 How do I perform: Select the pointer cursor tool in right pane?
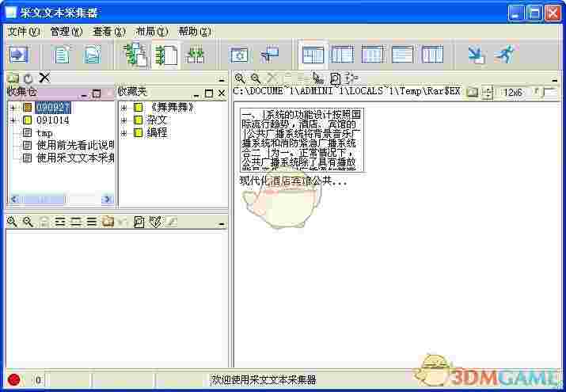[x=318, y=78]
